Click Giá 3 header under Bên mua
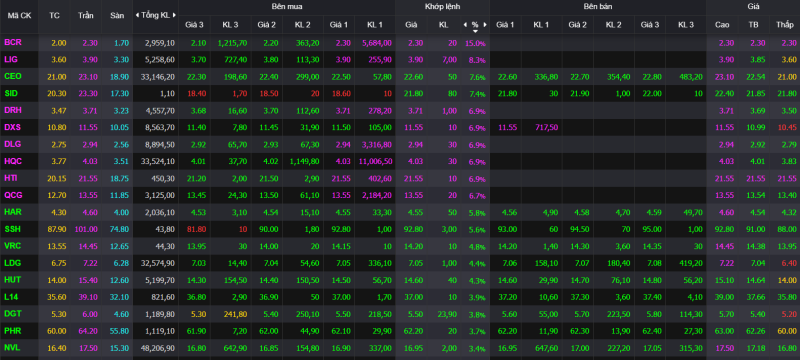Image resolution: width=800 pixels, height=360 pixels. click(x=194, y=24)
